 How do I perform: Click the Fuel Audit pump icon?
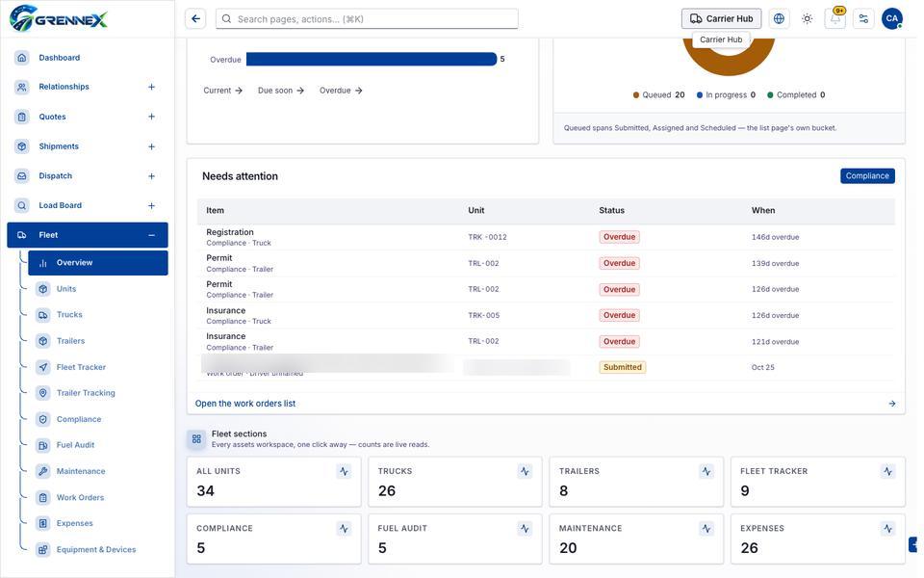click(x=43, y=445)
